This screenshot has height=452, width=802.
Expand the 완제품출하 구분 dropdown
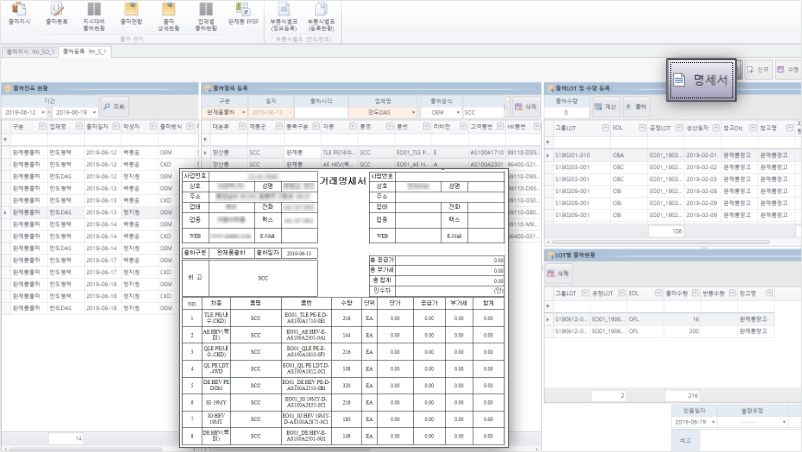pos(243,112)
